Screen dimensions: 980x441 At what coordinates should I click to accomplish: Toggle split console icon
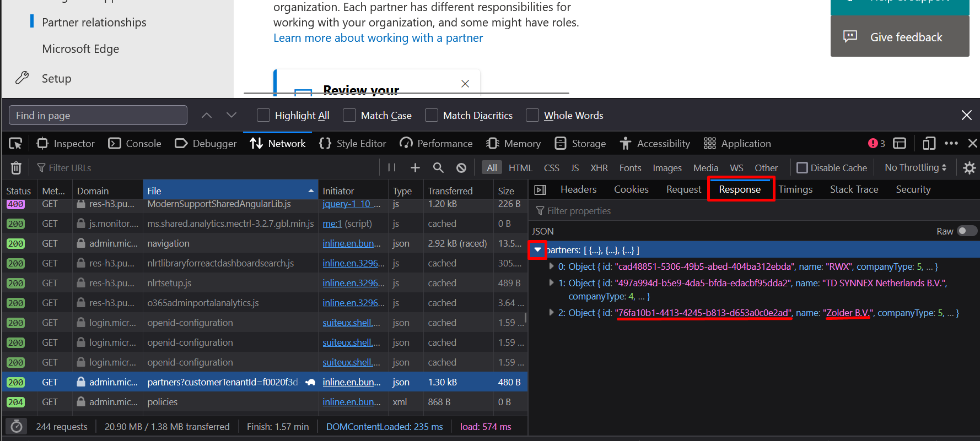pyautogui.click(x=900, y=144)
